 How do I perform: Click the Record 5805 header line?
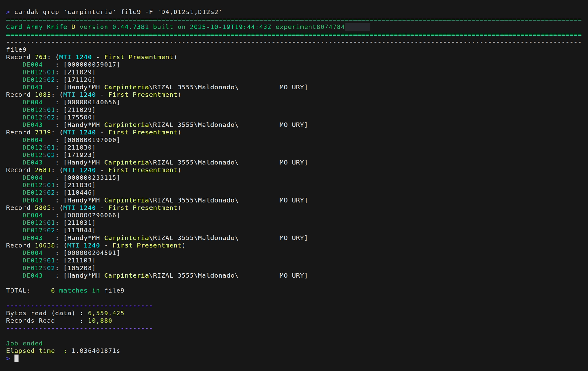[x=93, y=208]
